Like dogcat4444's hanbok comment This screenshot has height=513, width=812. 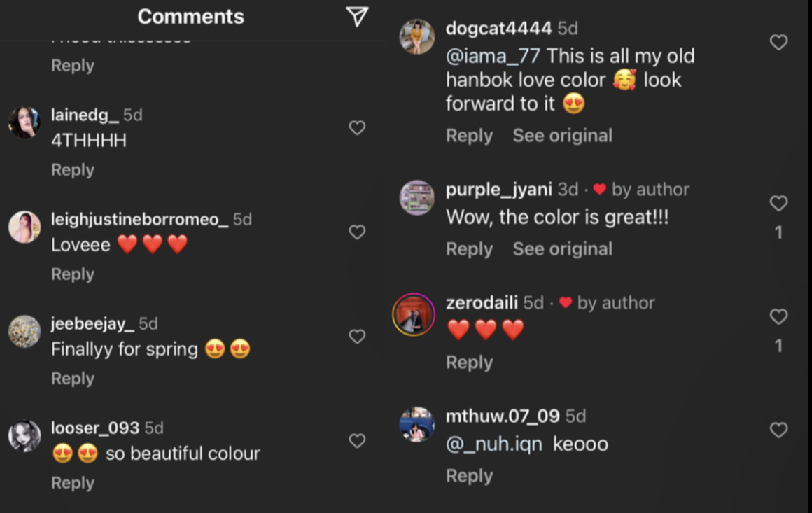tap(778, 43)
